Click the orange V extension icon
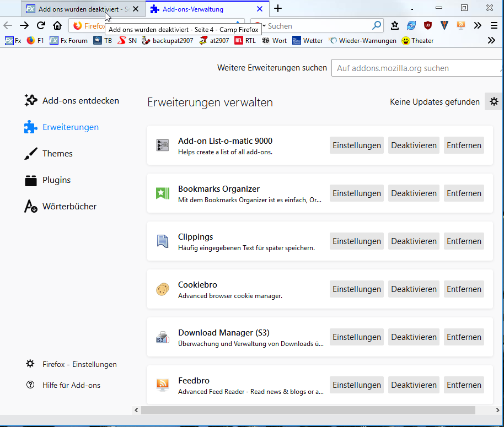 click(444, 25)
